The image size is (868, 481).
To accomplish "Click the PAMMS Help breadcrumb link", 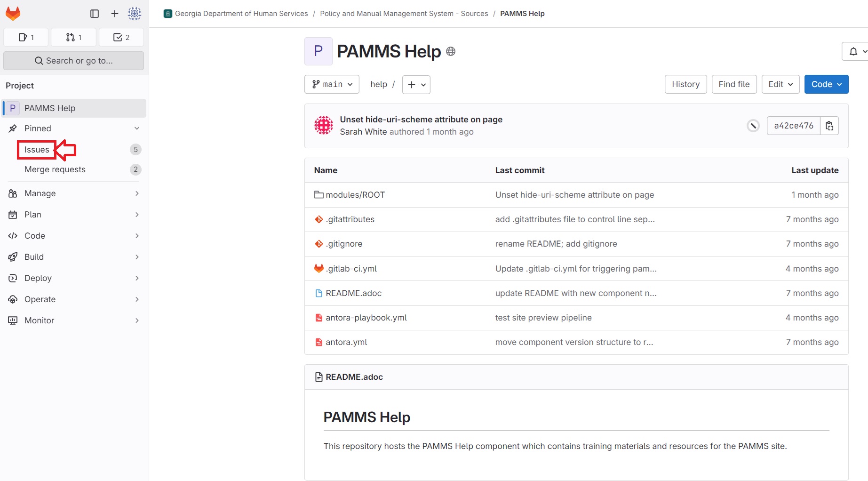I will (x=522, y=14).
